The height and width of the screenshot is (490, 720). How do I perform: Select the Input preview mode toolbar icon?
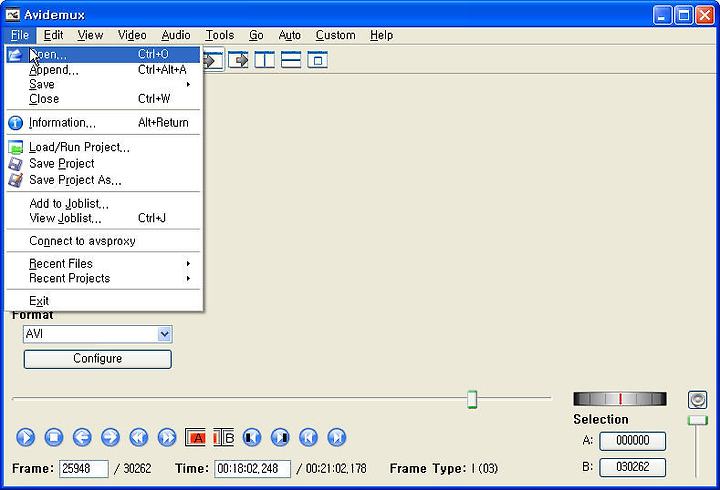pos(213,60)
